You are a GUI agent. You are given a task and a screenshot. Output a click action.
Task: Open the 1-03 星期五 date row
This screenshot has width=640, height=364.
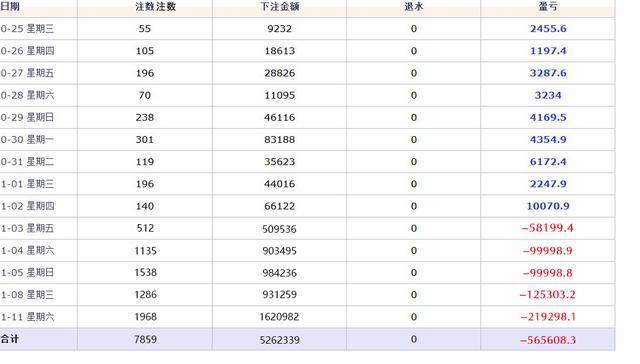pos(27,228)
